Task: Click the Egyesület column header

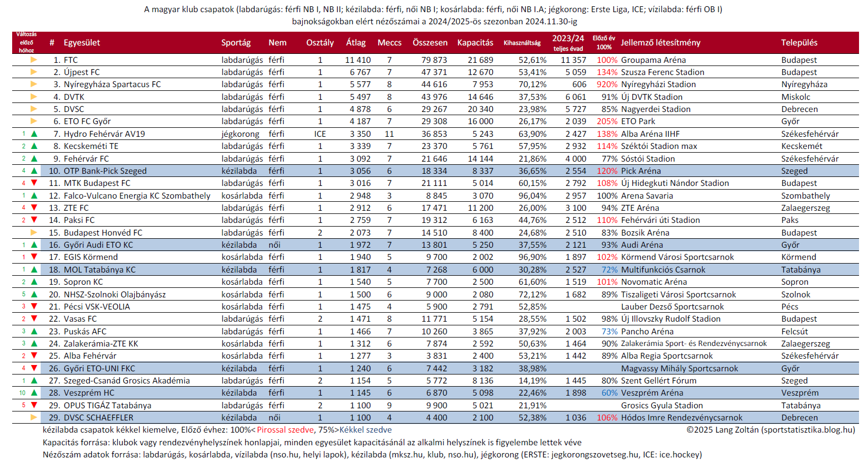Action: point(82,43)
